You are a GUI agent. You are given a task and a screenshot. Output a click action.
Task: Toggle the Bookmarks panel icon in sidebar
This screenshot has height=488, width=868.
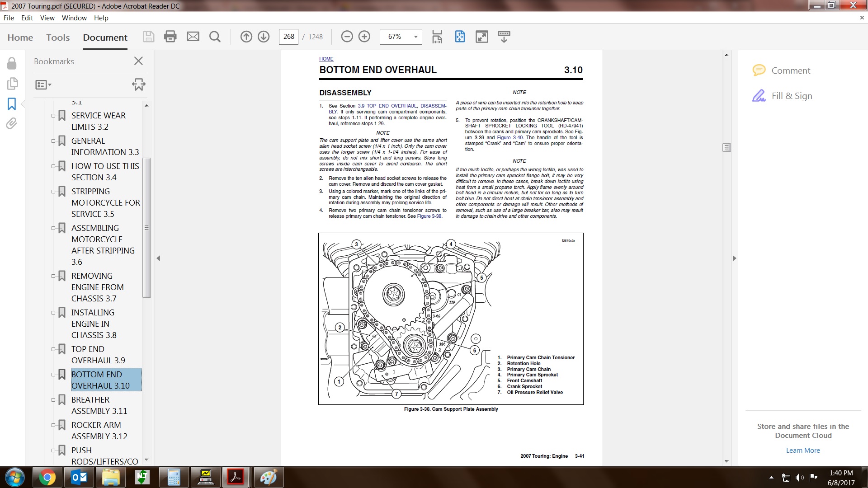pyautogui.click(x=12, y=104)
